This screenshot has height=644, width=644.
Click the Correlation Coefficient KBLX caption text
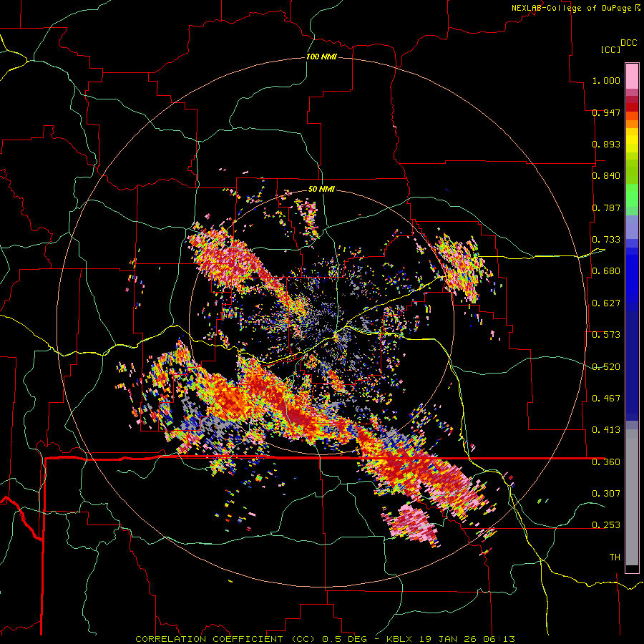coord(325,639)
